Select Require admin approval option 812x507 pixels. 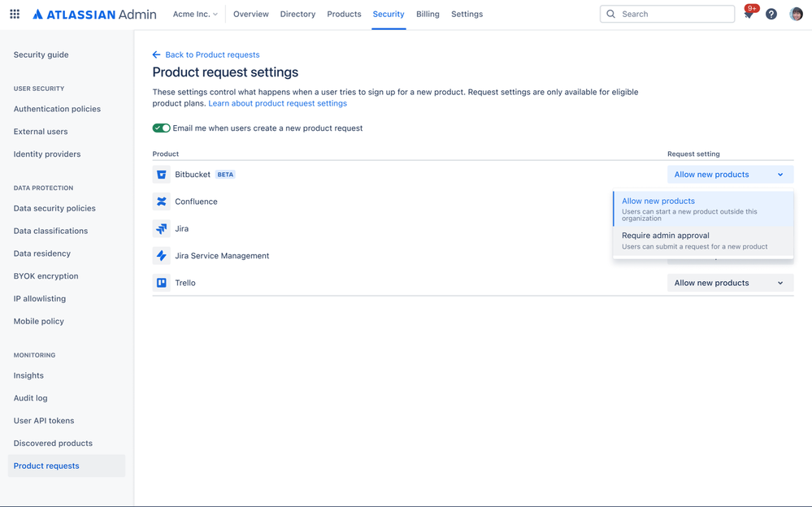703,240
